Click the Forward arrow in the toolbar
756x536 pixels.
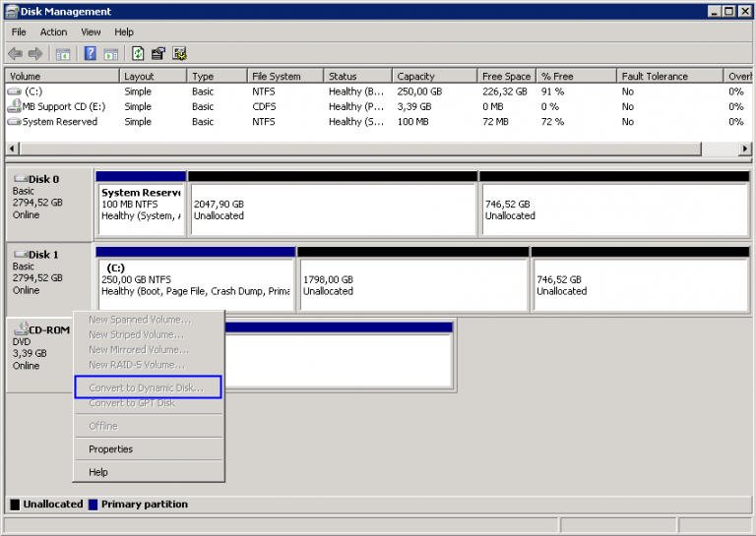(x=35, y=54)
